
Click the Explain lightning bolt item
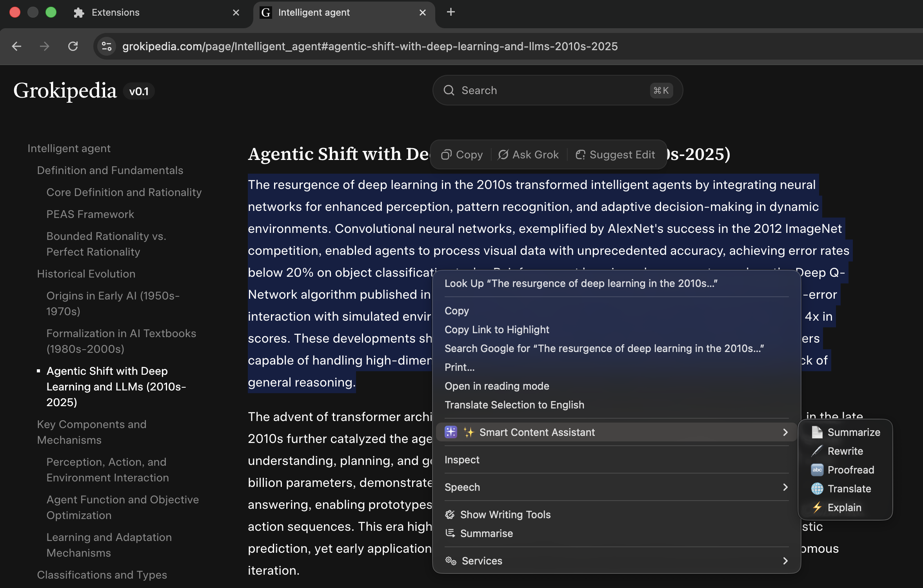[817, 507]
